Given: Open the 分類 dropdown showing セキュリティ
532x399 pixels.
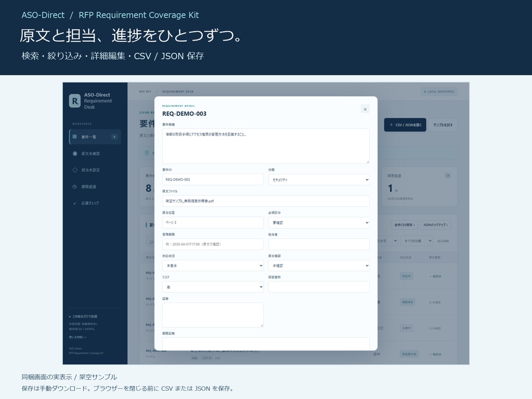Looking at the screenshot, I should pos(318,179).
